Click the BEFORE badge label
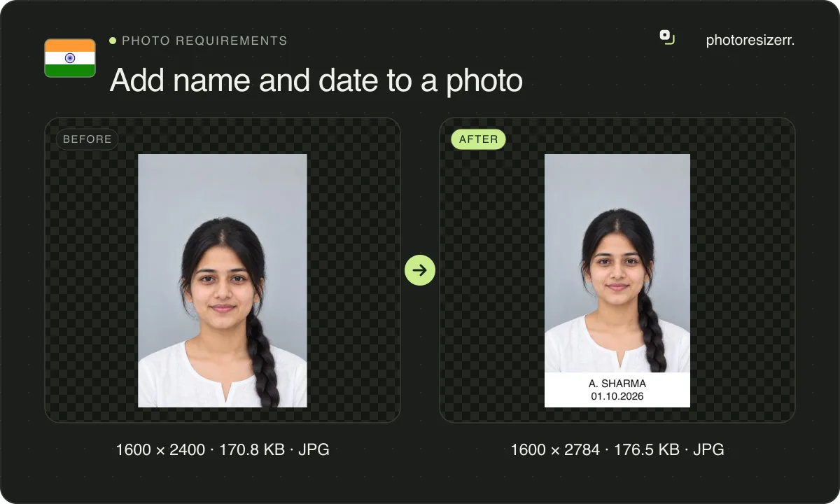840x504 pixels. (x=87, y=139)
